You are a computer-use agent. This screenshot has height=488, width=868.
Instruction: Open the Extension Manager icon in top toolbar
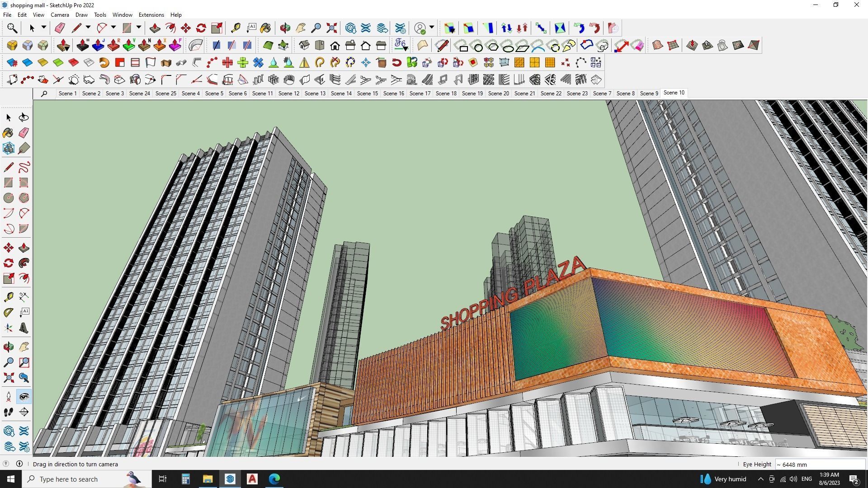click(x=401, y=28)
